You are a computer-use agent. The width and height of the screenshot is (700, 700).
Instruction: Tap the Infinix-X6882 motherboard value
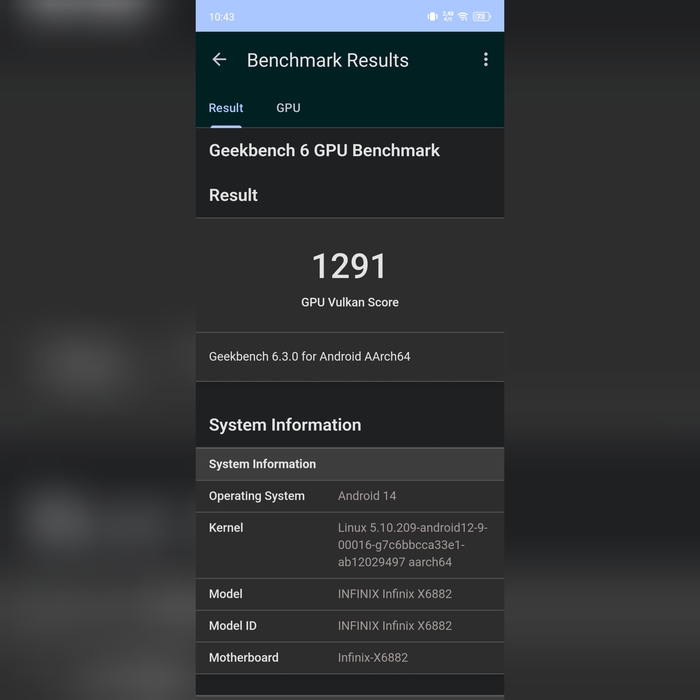[x=373, y=658]
